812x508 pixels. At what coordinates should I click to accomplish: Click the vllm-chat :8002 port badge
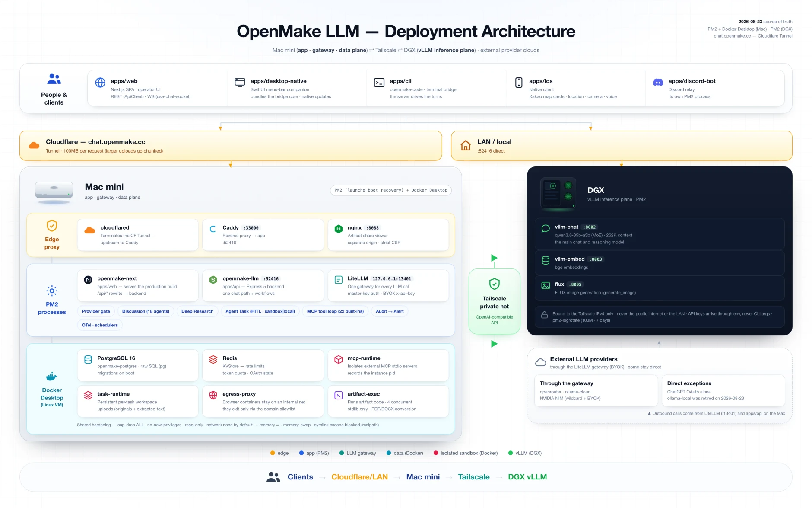590,227
